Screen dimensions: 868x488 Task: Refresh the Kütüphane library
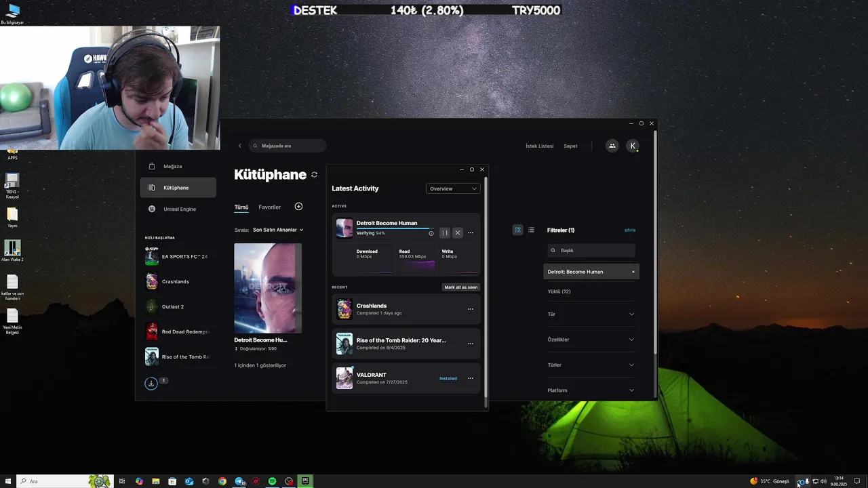pos(314,175)
